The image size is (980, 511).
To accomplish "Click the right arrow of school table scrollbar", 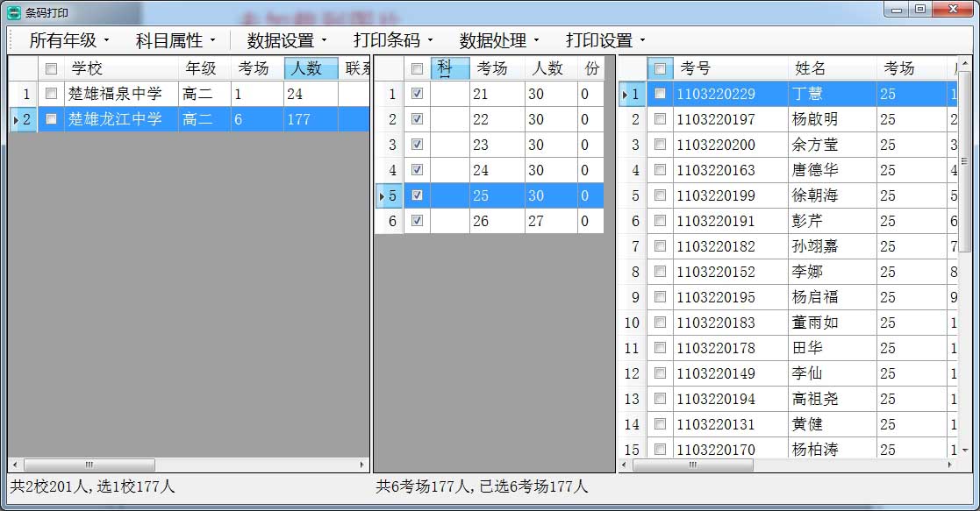I will (361, 465).
